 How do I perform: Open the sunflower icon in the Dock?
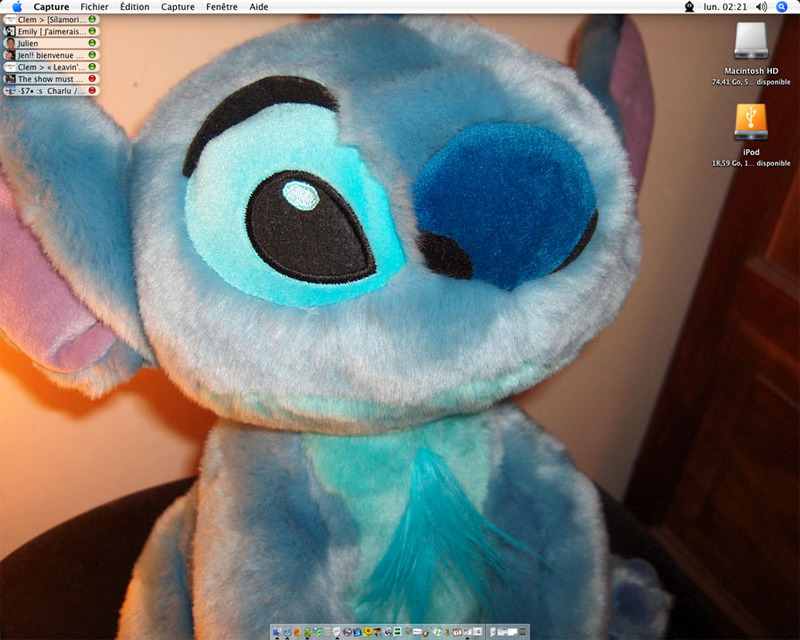pos(367,631)
